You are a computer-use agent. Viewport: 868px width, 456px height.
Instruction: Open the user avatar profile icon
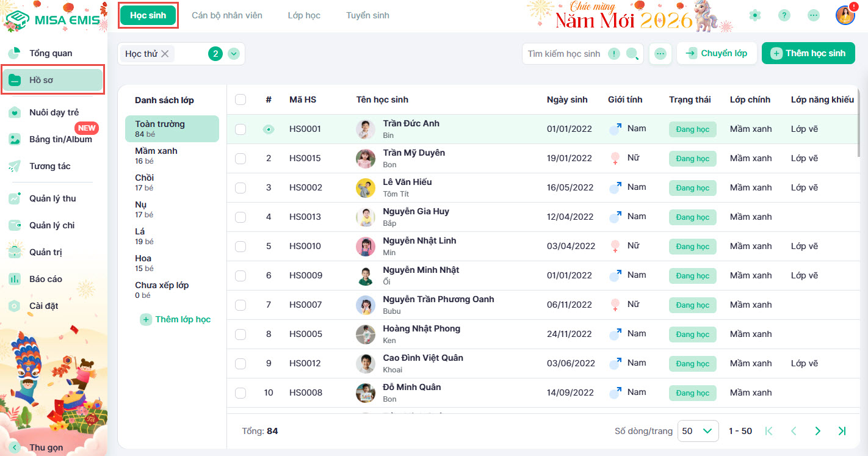[845, 15]
